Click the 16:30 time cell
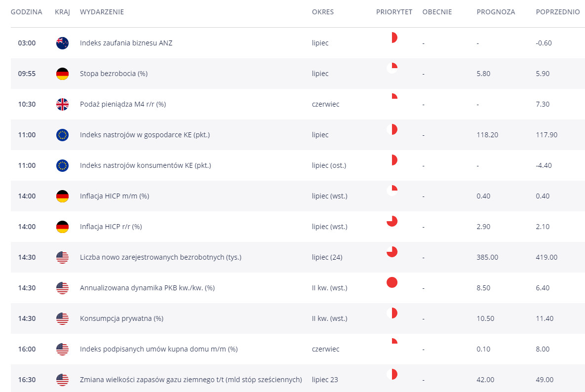The image size is (585, 392). (27, 379)
